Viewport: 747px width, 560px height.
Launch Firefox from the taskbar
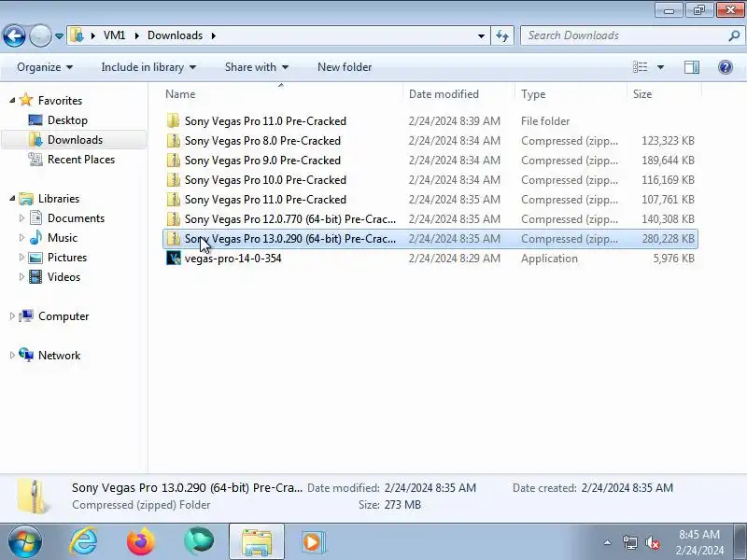pyautogui.click(x=141, y=541)
